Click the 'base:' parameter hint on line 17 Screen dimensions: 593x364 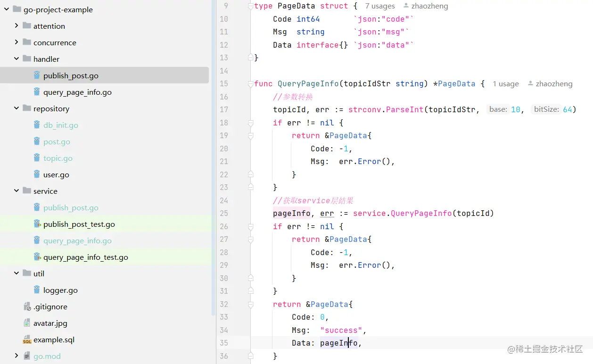[x=498, y=109]
